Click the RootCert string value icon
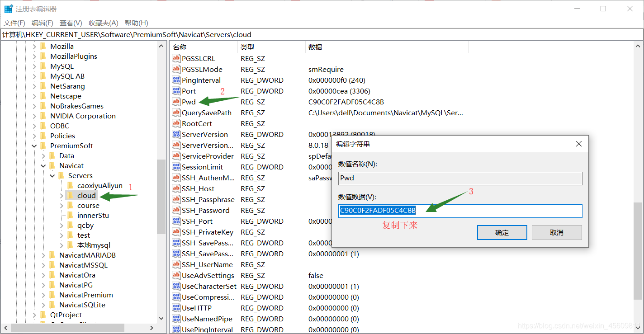 point(176,123)
